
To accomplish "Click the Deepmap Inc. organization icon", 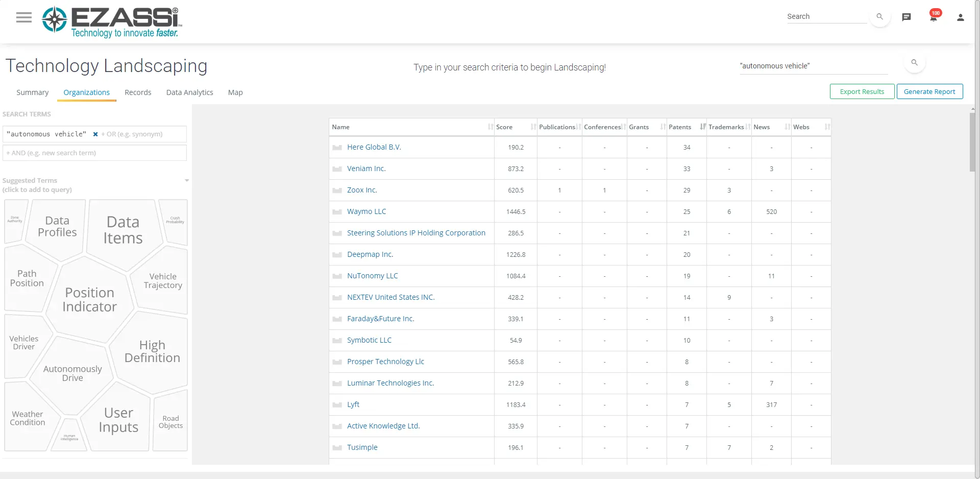I will click(x=337, y=255).
